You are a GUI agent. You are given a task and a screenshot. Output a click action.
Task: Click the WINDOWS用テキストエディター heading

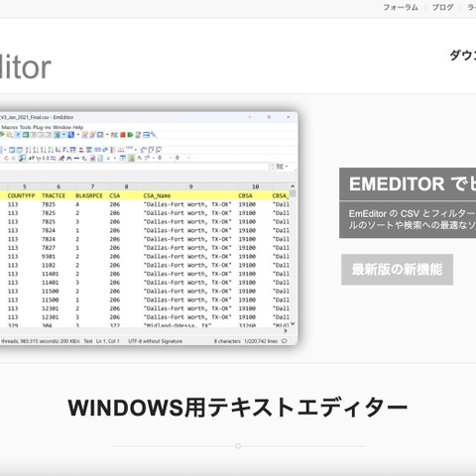tap(238, 408)
